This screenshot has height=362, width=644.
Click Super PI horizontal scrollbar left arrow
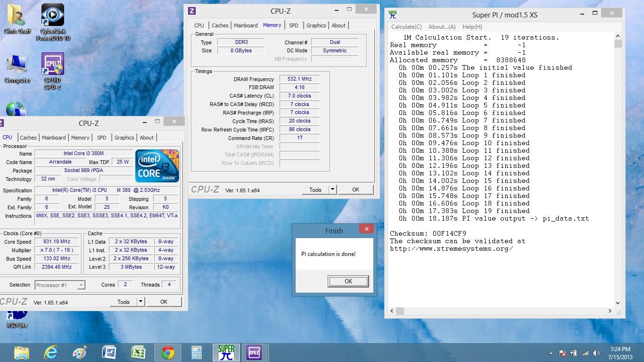(x=392, y=311)
